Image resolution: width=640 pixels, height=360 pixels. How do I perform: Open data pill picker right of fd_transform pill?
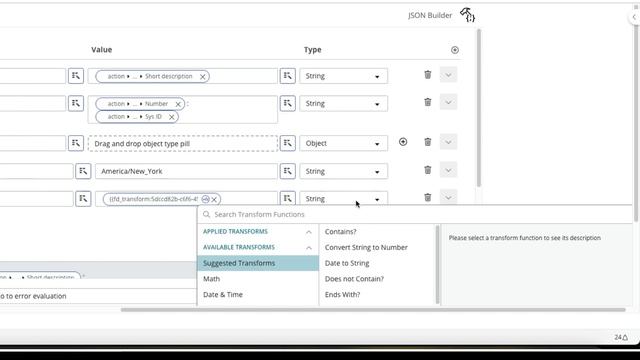[288, 198]
